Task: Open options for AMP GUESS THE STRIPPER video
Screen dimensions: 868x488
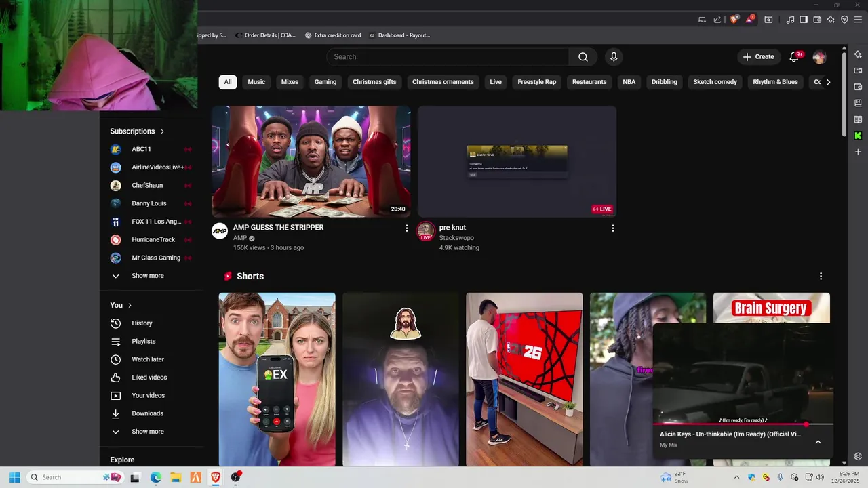Action: tap(407, 228)
